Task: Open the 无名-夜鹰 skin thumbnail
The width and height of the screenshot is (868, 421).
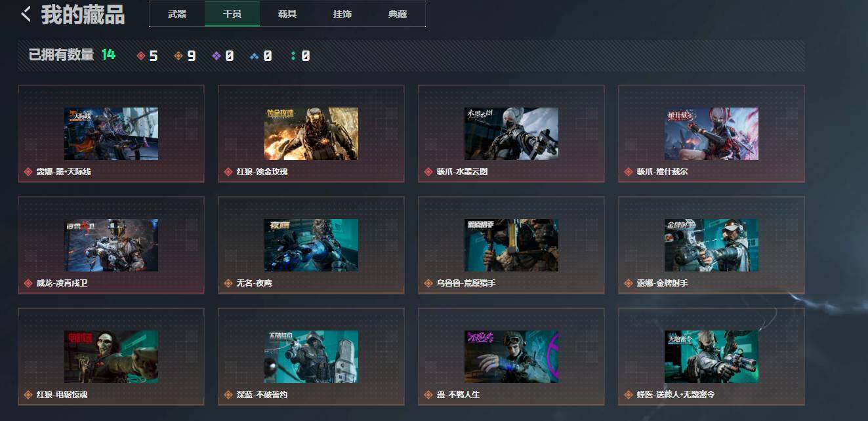Action: click(311, 245)
